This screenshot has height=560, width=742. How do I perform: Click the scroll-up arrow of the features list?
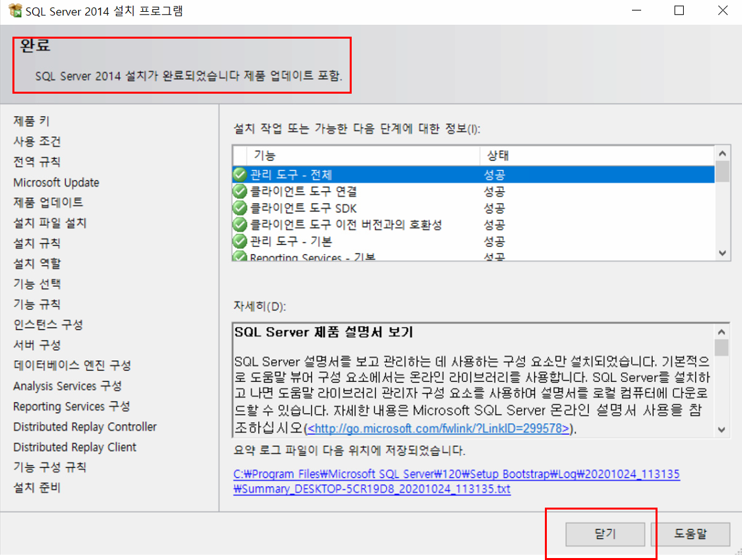pyautogui.click(x=722, y=153)
